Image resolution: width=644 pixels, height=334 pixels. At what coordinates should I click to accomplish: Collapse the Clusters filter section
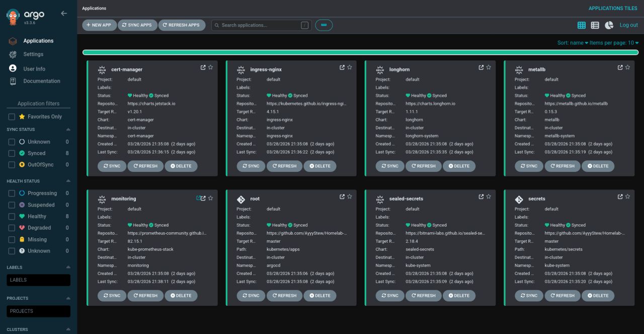coord(68,329)
